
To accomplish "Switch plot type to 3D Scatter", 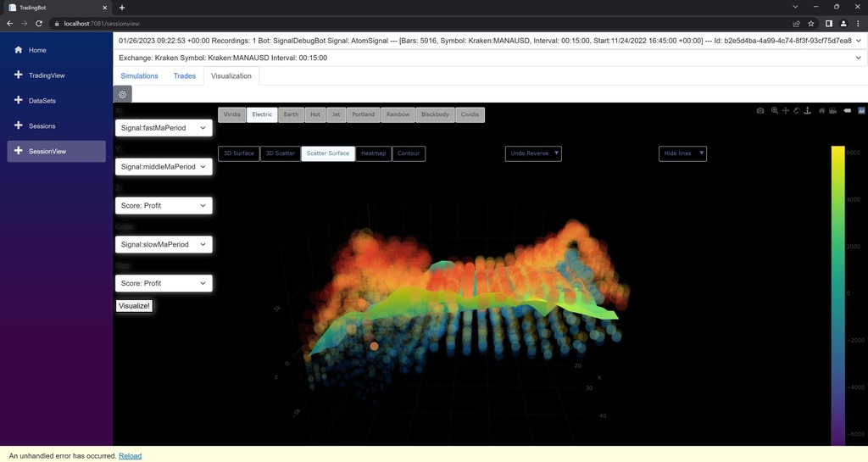I will pos(280,153).
